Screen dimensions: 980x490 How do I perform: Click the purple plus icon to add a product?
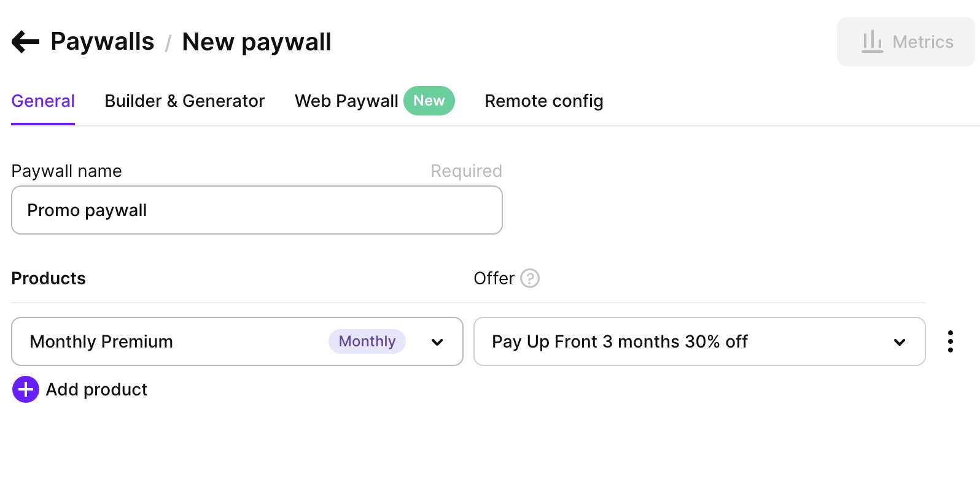25,389
